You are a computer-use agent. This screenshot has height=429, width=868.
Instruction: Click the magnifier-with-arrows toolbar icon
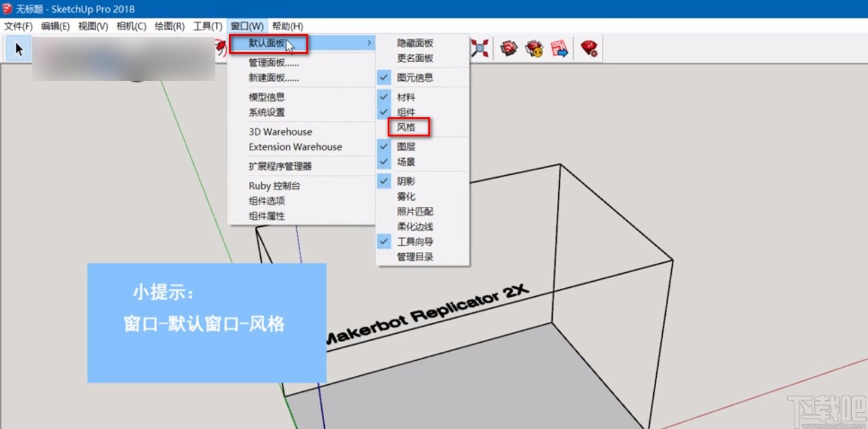480,47
